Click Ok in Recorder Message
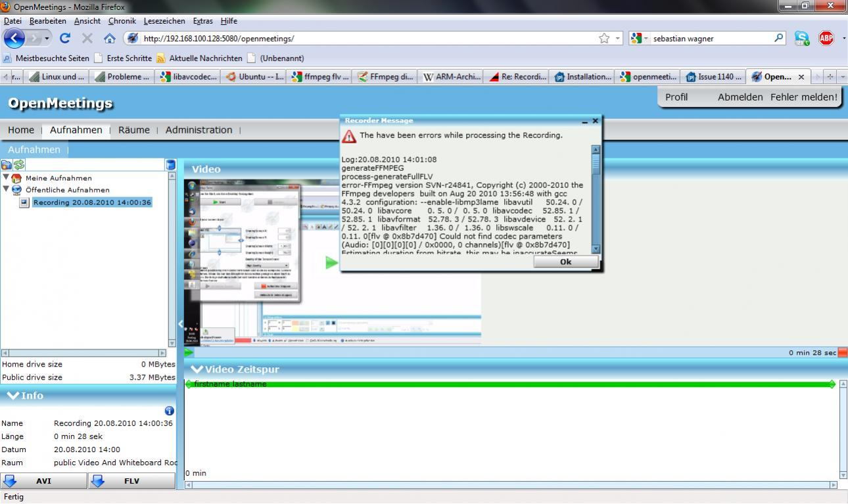 565,262
